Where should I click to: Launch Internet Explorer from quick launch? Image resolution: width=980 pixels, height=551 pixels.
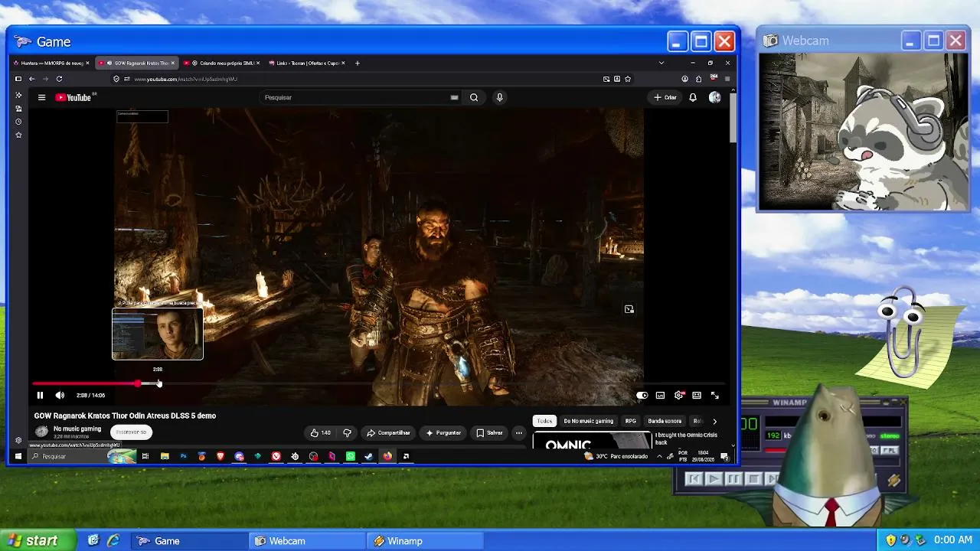coord(113,540)
